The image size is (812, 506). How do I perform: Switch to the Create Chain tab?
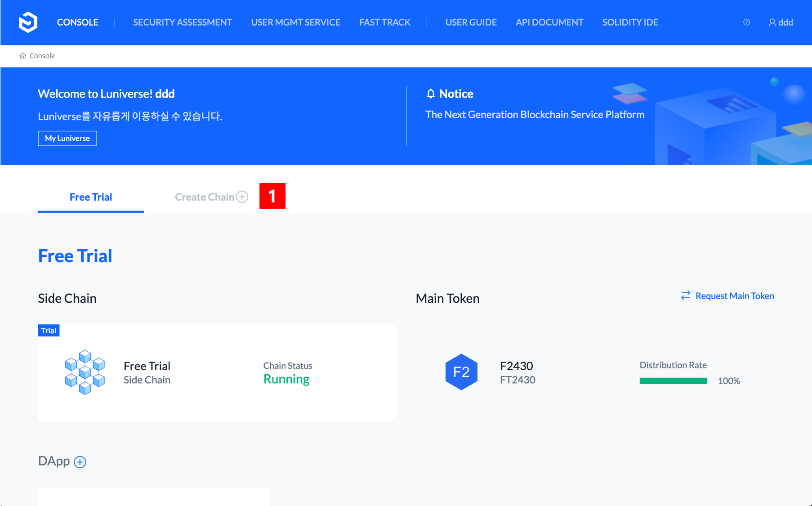[x=211, y=197]
